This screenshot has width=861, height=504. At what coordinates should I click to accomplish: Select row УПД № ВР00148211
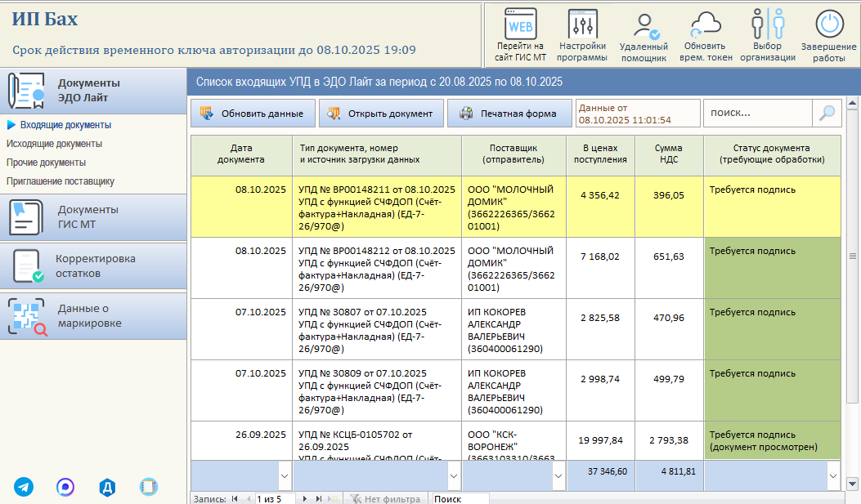(516, 207)
